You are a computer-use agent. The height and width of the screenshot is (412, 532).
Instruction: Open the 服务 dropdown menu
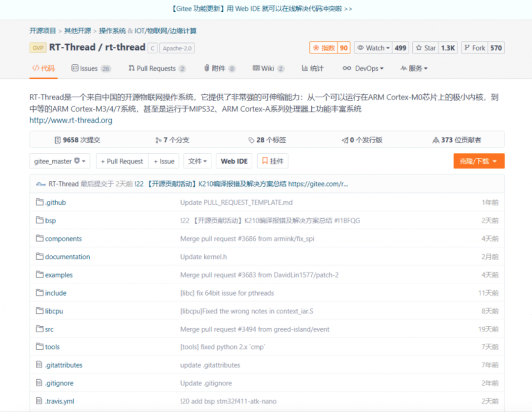tap(414, 69)
